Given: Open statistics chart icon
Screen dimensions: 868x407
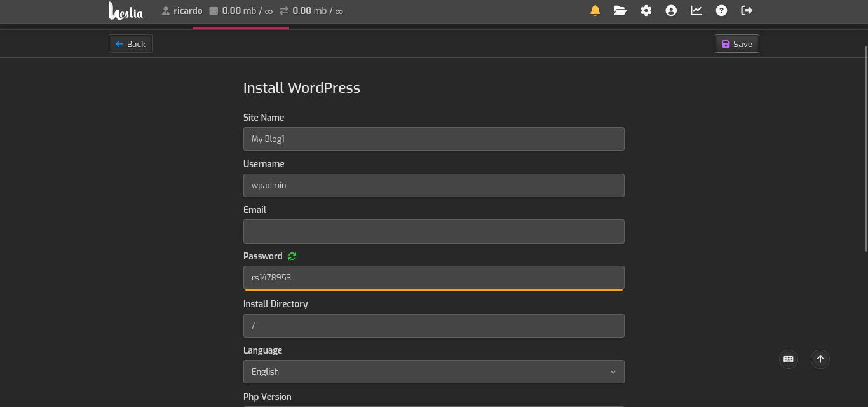Looking at the screenshot, I should point(696,10).
